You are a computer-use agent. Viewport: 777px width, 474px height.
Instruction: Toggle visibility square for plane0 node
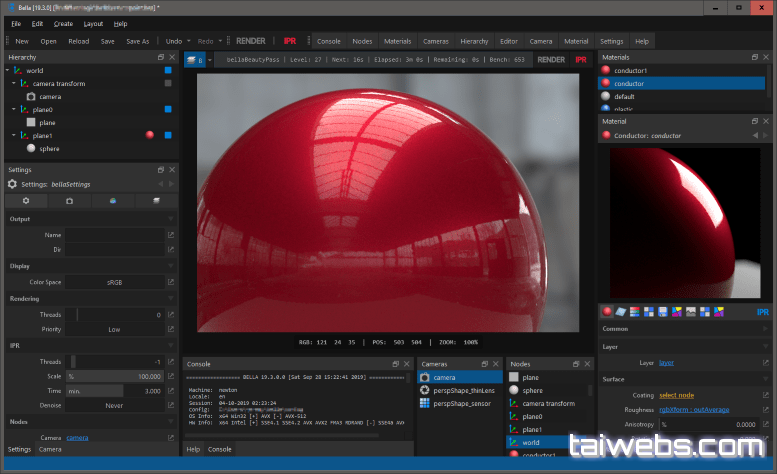tap(167, 109)
